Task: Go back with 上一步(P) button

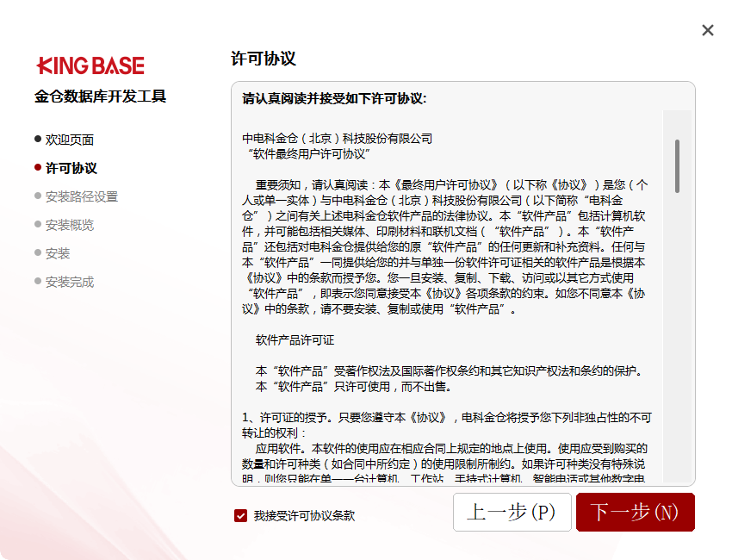Action: 512,512
